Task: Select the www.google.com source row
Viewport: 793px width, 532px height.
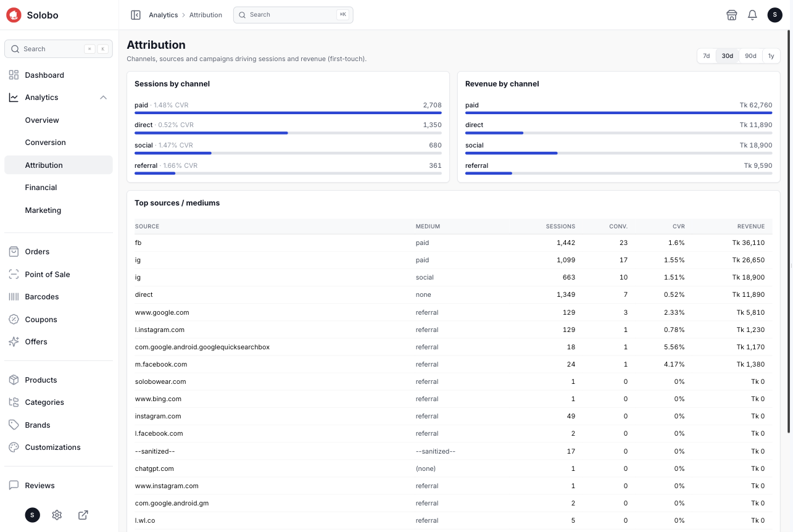Action: tap(453, 312)
